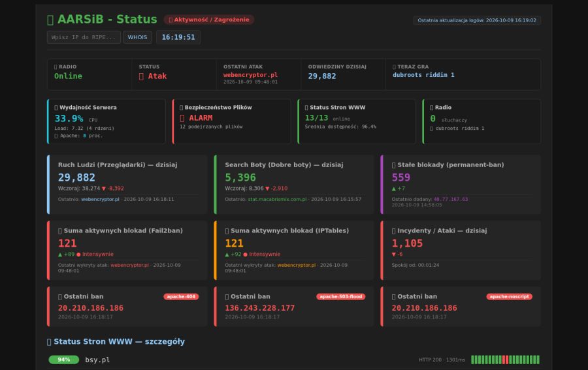588x370 pixels.
Task: Open the stat.macabrismix.com.pl link
Action: (x=277, y=199)
